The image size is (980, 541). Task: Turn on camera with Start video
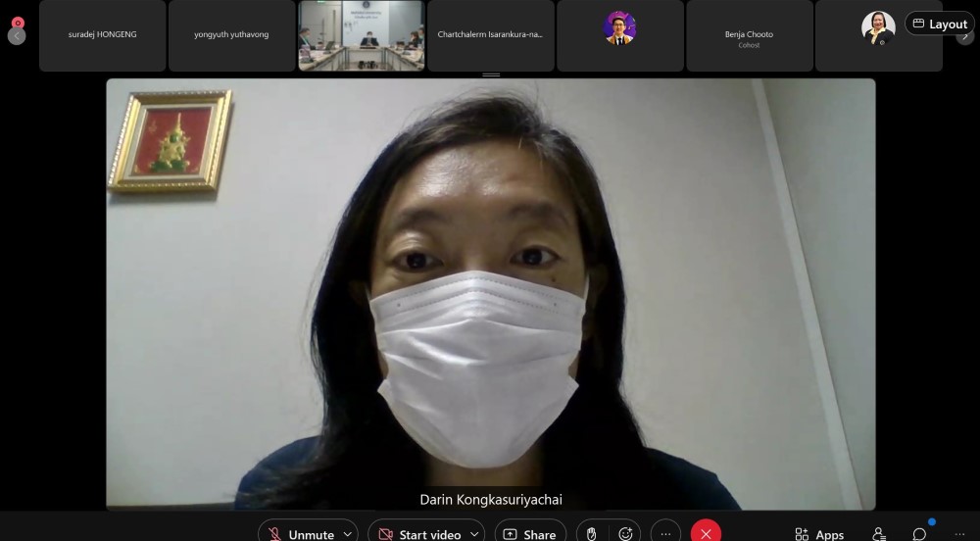click(419, 533)
